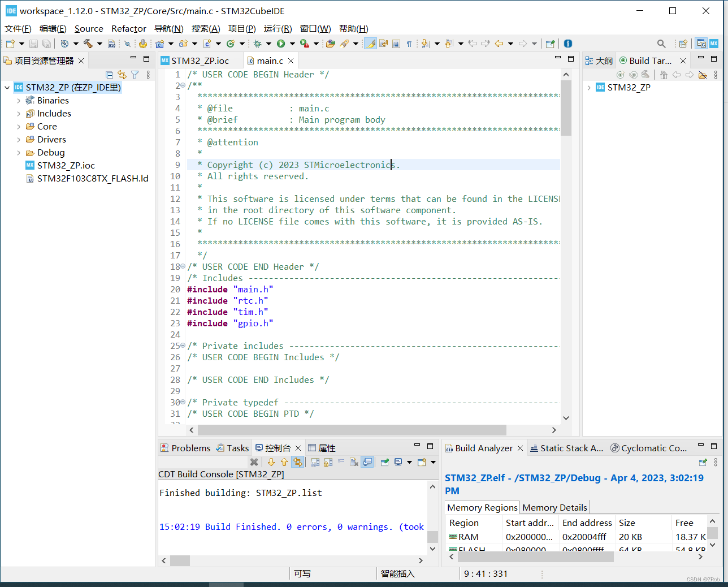Open the Refactor menu

[x=129, y=29]
